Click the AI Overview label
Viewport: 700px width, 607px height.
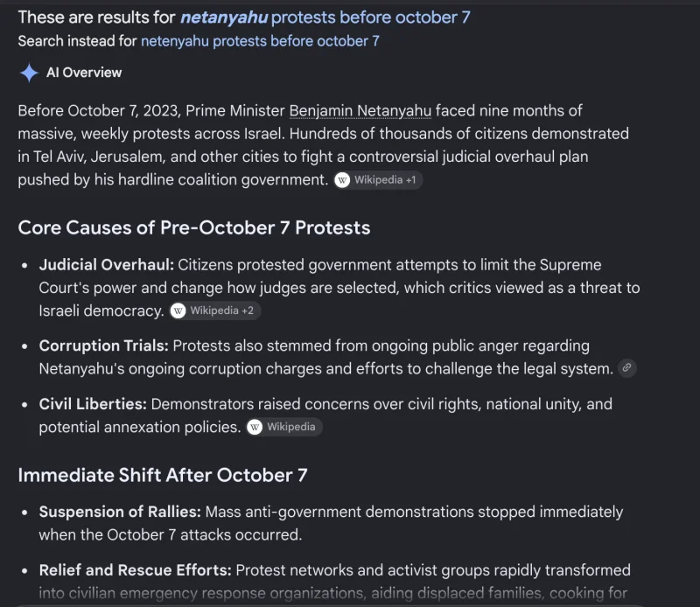[84, 73]
